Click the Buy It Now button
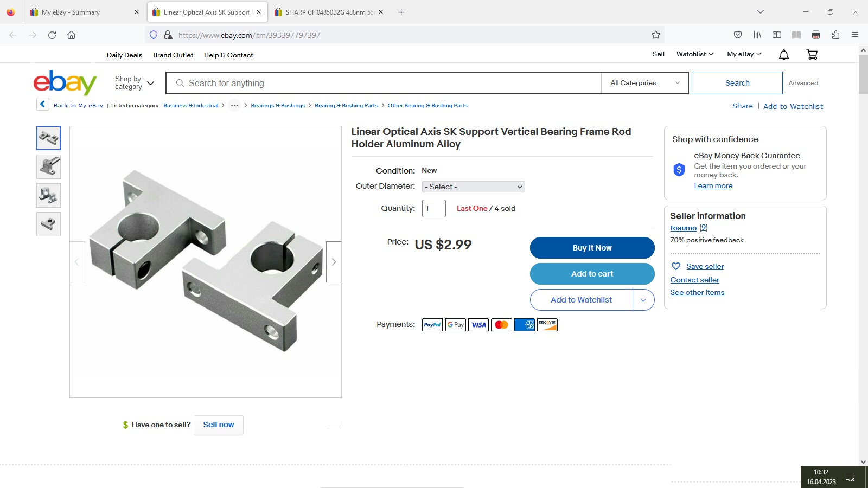The image size is (868, 488). (x=592, y=248)
